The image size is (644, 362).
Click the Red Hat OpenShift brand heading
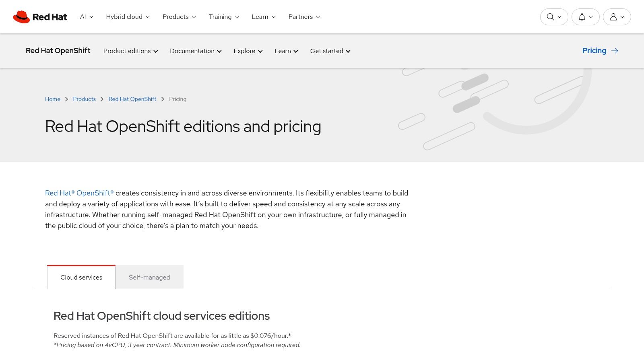pos(58,51)
